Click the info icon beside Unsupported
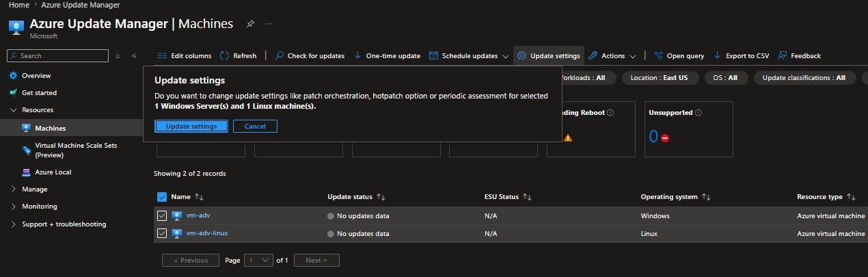Image resolution: width=868 pixels, height=277 pixels. 699,113
